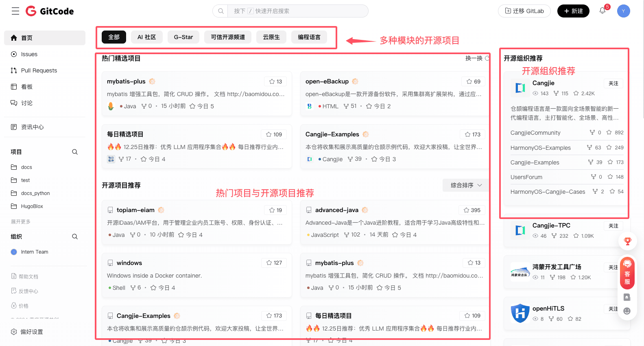Star the mybatis-plus featured project
644x346 pixels.
[x=275, y=81]
